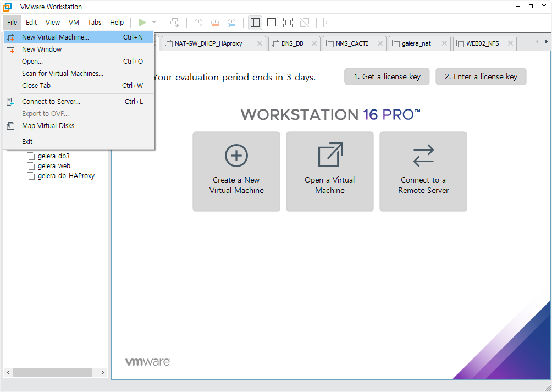
Task: Select Connect to Server... menu entry
Action: coord(79,102)
